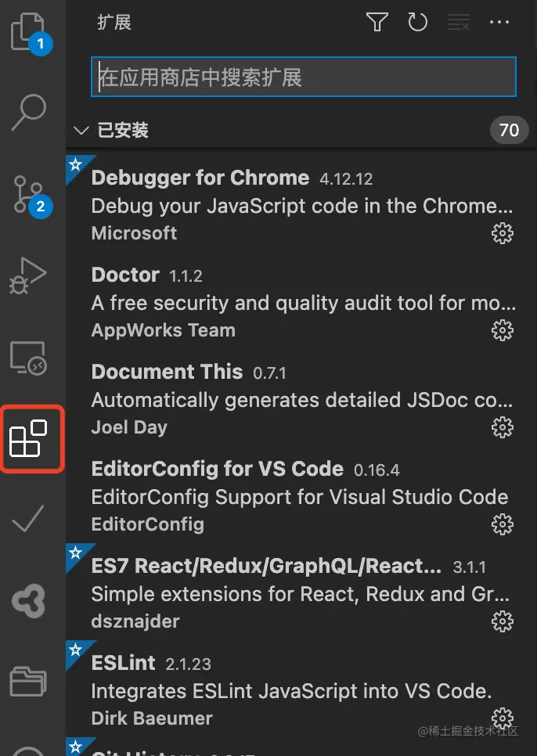
Task: Click the clear extensions search results icon
Action: pyautogui.click(x=458, y=23)
